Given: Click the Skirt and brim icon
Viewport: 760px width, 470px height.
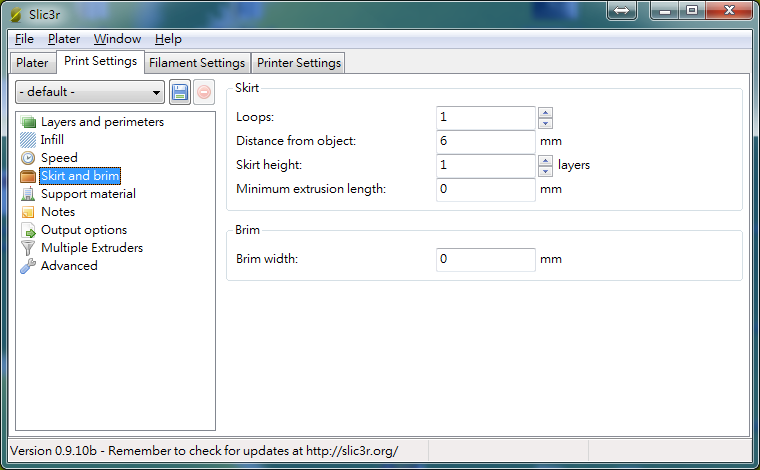Looking at the screenshot, I should (x=28, y=176).
